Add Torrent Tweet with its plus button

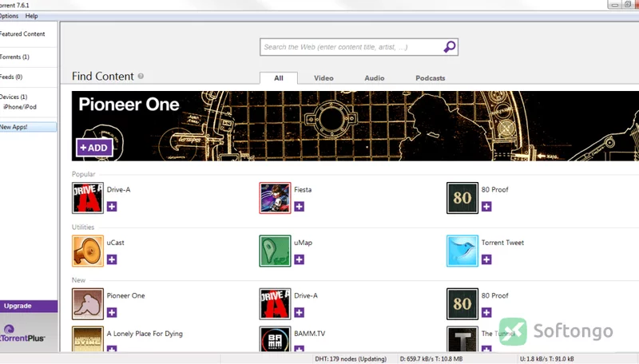tap(486, 259)
